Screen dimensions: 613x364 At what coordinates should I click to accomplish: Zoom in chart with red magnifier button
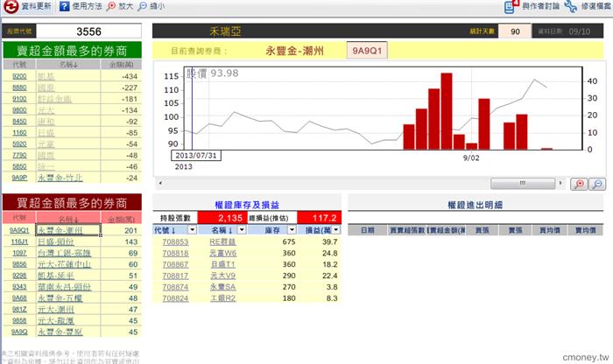point(579,184)
